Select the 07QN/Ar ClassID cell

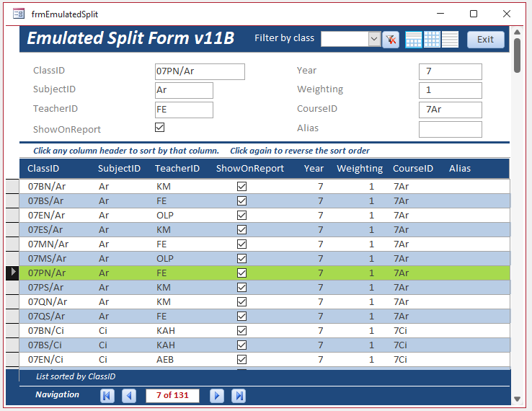point(47,301)
